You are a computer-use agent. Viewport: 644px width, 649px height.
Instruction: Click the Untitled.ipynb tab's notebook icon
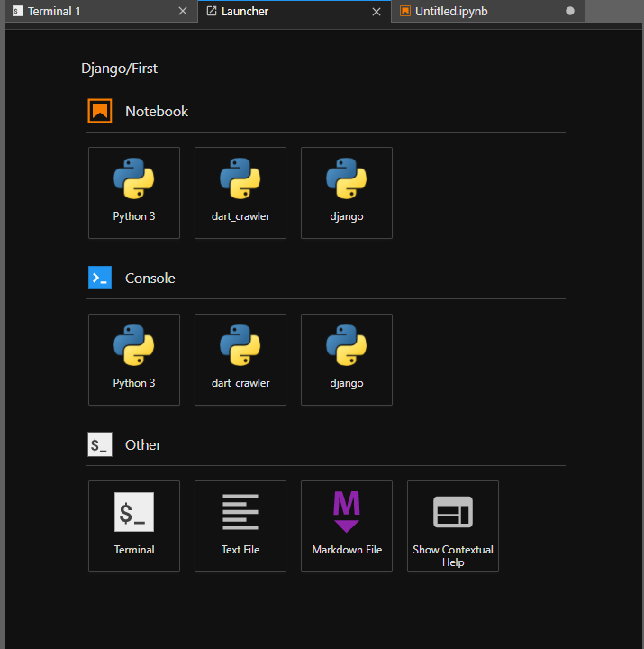[x=405, y=11]
